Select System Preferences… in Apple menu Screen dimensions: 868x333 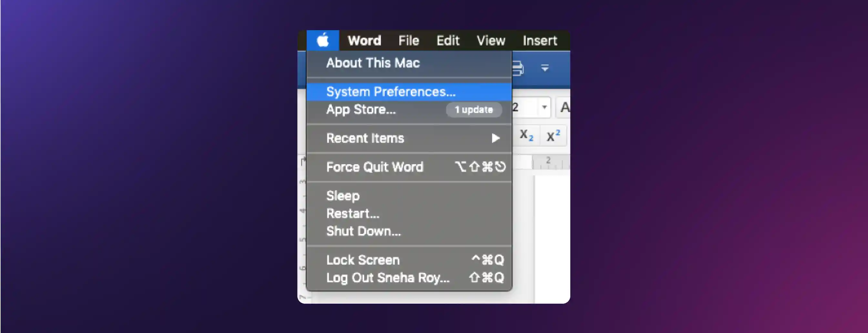tap(409, 92)
